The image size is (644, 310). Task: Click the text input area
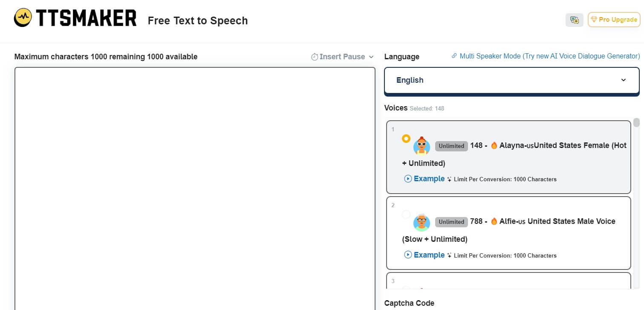tap(195, 188)
